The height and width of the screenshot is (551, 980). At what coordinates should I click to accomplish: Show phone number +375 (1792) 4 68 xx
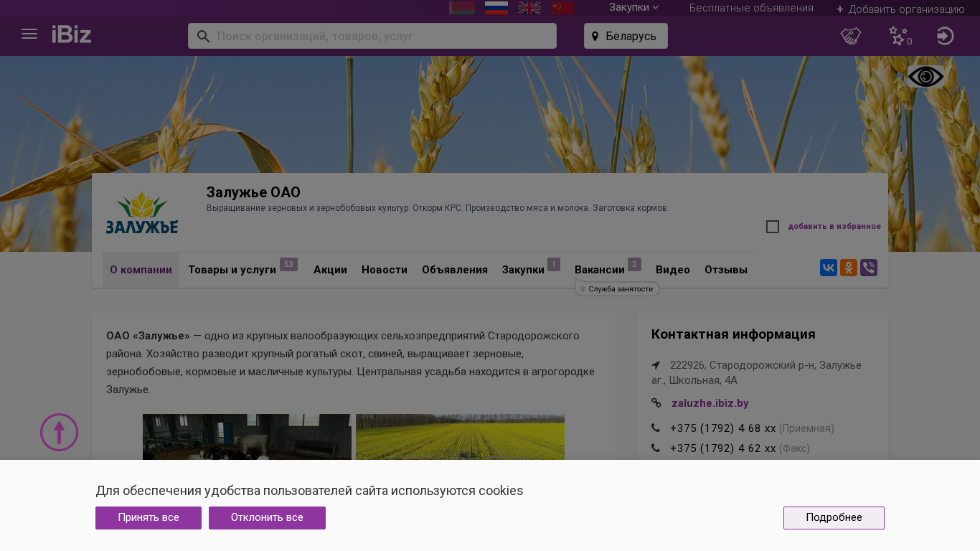pos(723,428)
